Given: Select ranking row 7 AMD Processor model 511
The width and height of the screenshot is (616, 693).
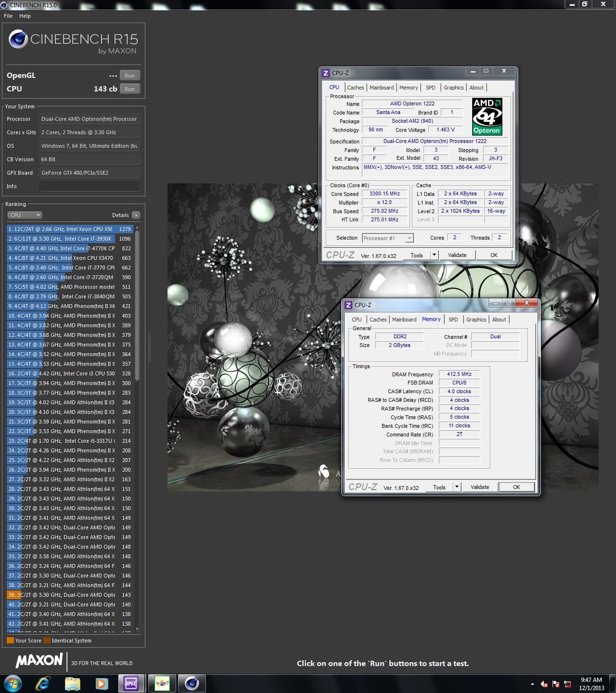Looking at the screenshot, I should [70, 287].
